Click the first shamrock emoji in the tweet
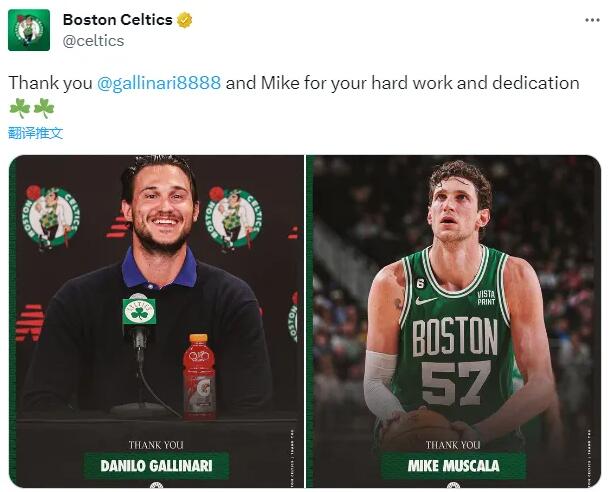614x492 pixels. point(19,108)
